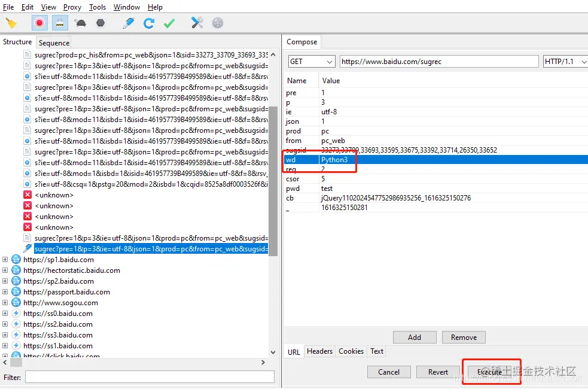The image size is (588, 389).
Task: Click globe icon of sp1.baidu.com
Action: 16,259
